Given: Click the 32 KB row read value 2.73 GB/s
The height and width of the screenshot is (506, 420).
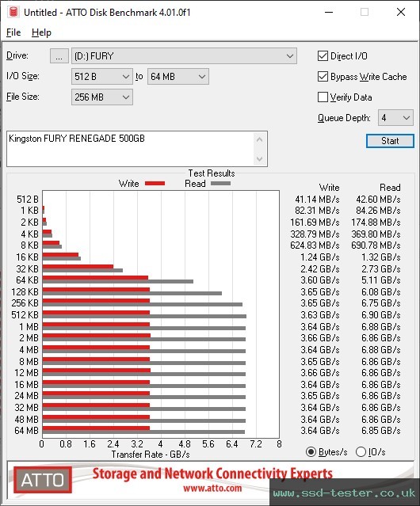Looking at the screenshot, I should click(x=381, y=268).
